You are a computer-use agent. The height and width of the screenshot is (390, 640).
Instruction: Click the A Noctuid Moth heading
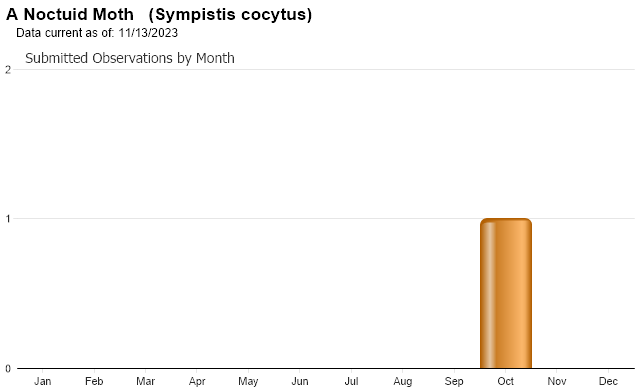tap(70, 14)
